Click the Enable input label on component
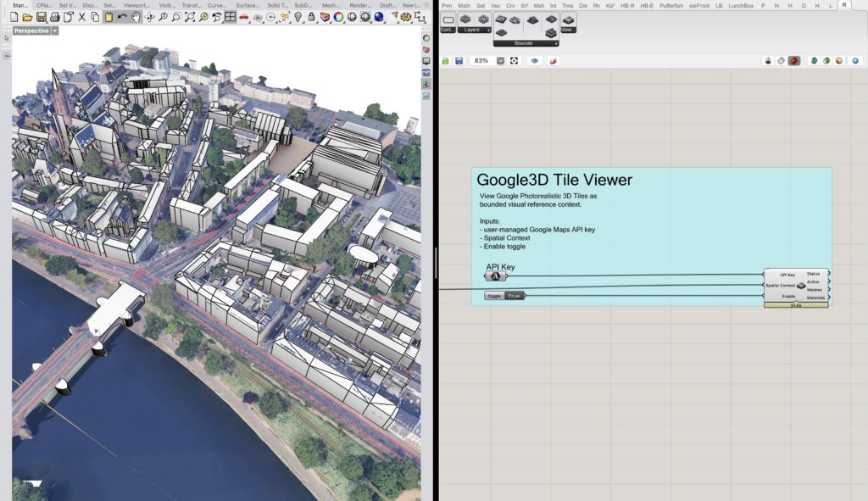Image resolution: width=868 pixels, height=501 pixels. (789, 296)
